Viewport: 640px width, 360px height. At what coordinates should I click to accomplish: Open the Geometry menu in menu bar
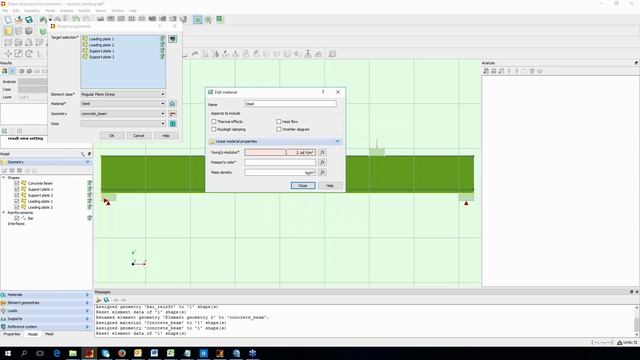point(32,11)
